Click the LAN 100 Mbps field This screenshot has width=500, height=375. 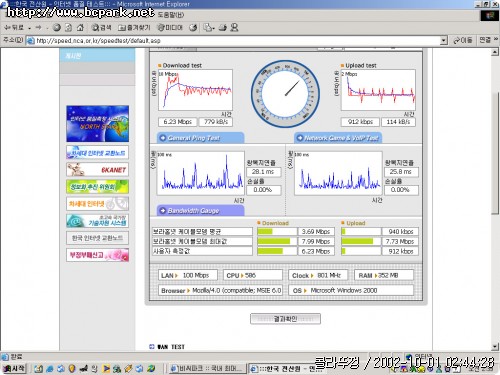188,275
